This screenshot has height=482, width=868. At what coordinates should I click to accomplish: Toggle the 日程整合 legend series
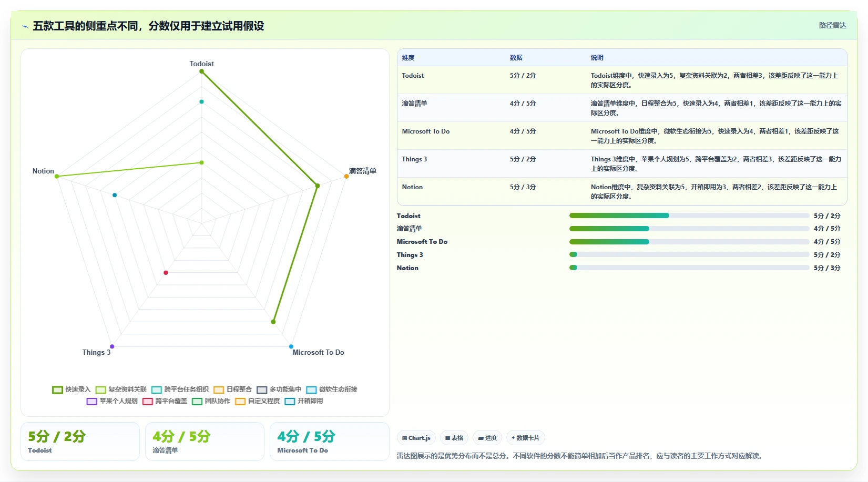click(x=232, y=389)
